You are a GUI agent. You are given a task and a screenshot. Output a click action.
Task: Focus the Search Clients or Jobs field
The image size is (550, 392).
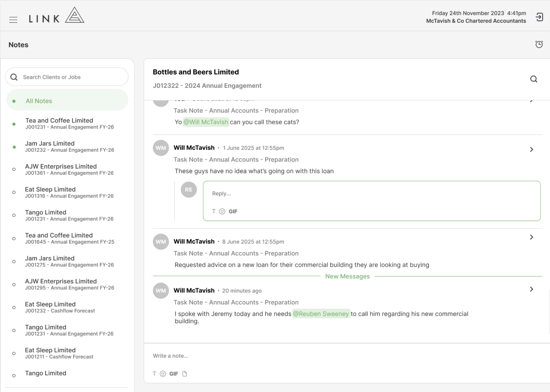67,77
